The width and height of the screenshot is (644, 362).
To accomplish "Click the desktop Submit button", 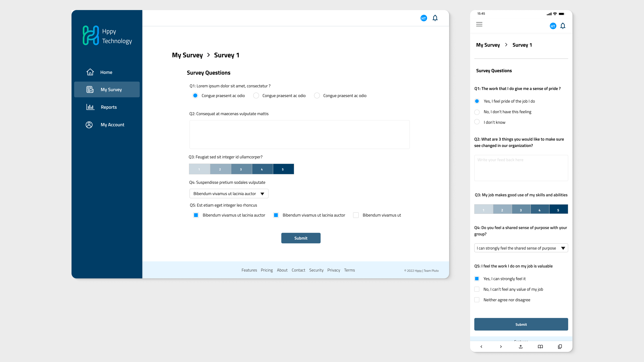I will pyautogui.click(x=301, y=238).
